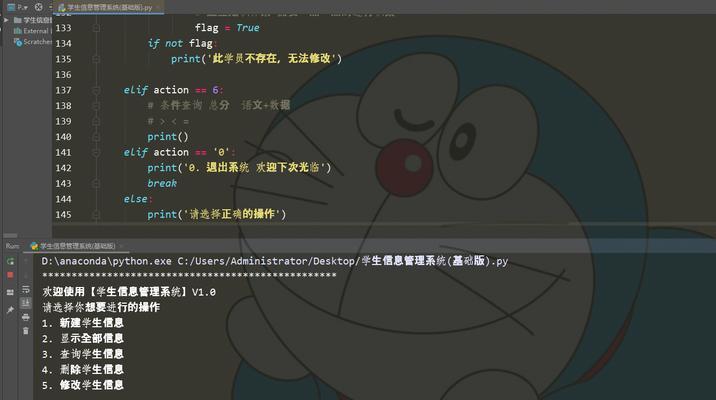Click the 'break' statement
The height and width of the screenshot is (400, 716).
(x=162, y=183)
